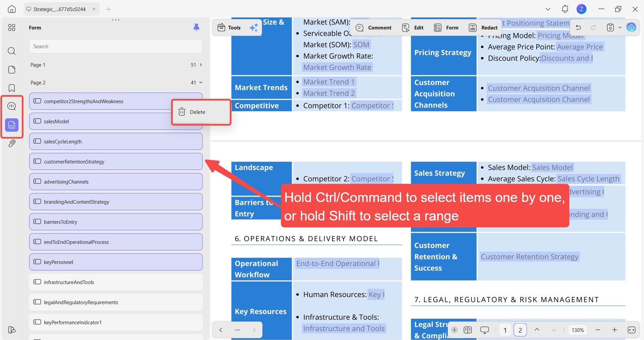Zoom out with the minus button
The image size is (644, 340).
click(x=598, y=330)
